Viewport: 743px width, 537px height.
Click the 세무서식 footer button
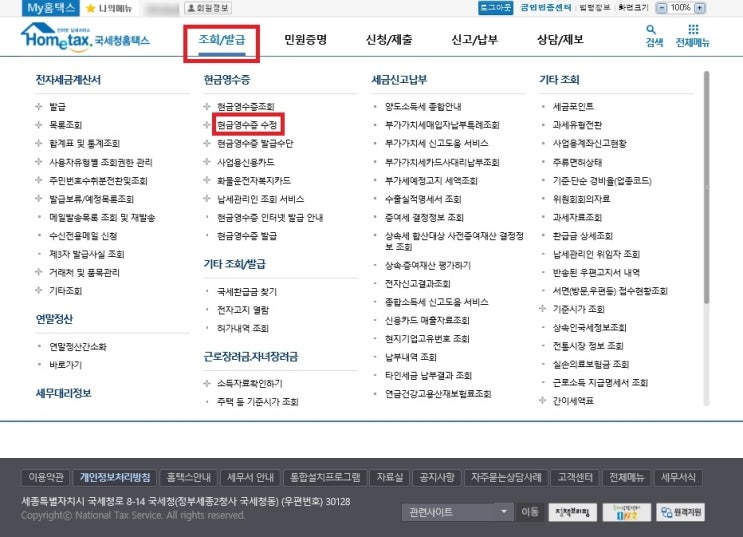click(678, 477)
